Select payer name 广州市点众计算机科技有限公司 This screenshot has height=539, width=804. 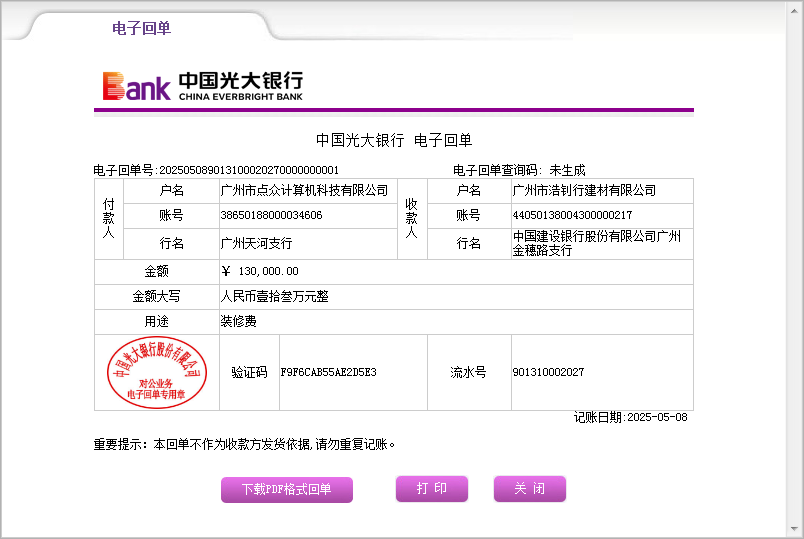pyautogui.click(x=304, y=190)
